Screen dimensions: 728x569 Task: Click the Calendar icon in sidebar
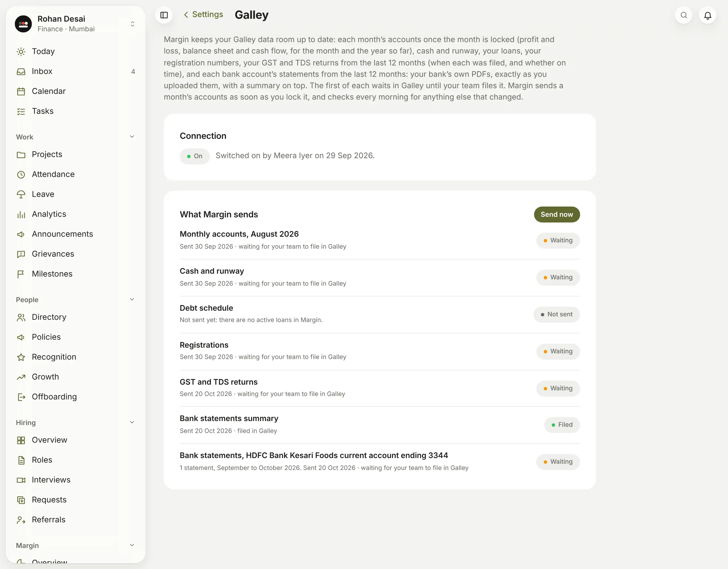(x=21, y=91)
